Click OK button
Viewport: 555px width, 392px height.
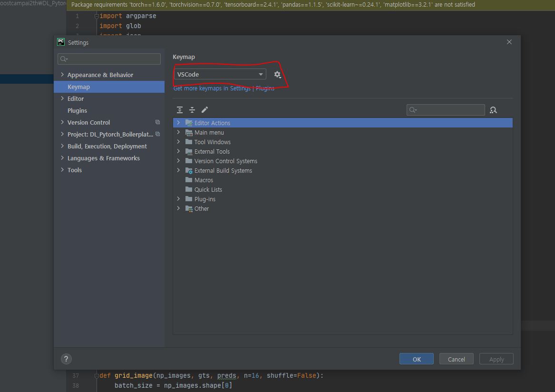[x=417, y=359]
